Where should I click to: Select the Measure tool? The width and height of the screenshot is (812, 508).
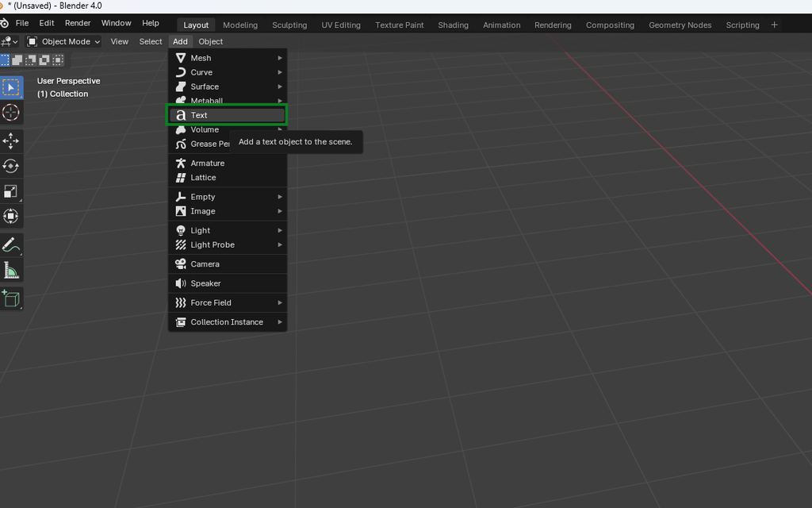click(10, 270)
